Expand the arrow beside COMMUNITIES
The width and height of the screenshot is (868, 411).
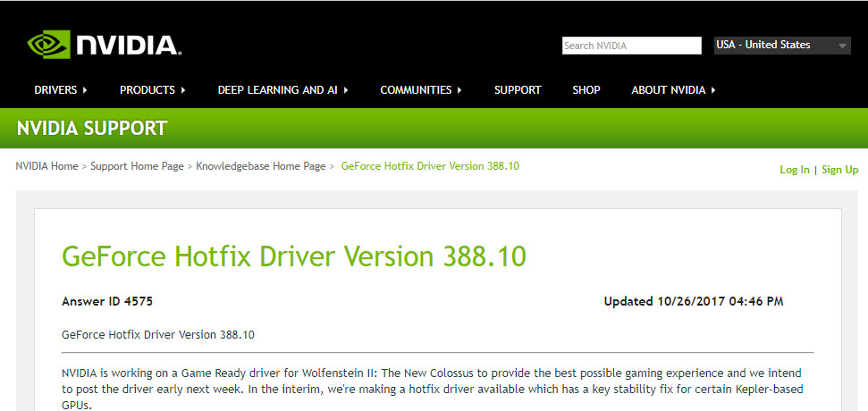(x=459, y=90)
